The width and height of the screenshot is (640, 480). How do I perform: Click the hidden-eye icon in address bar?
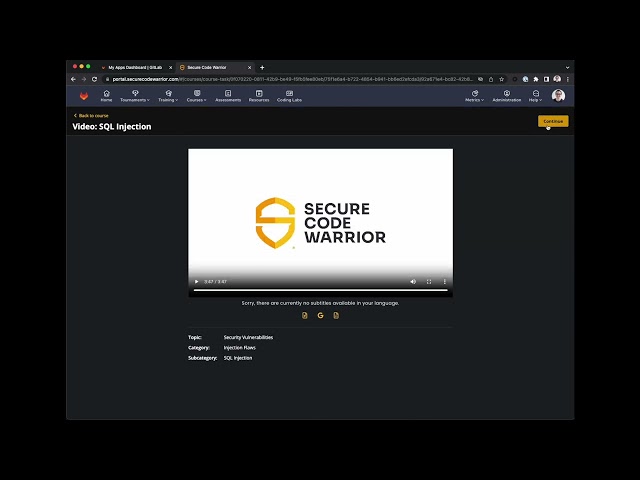tap(480, 79)
